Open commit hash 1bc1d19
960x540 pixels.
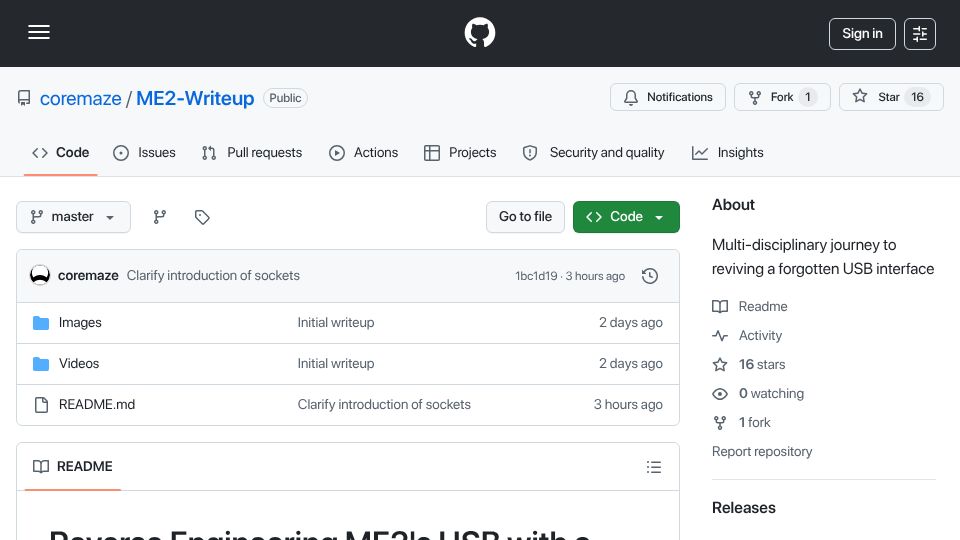pos(536,276)
